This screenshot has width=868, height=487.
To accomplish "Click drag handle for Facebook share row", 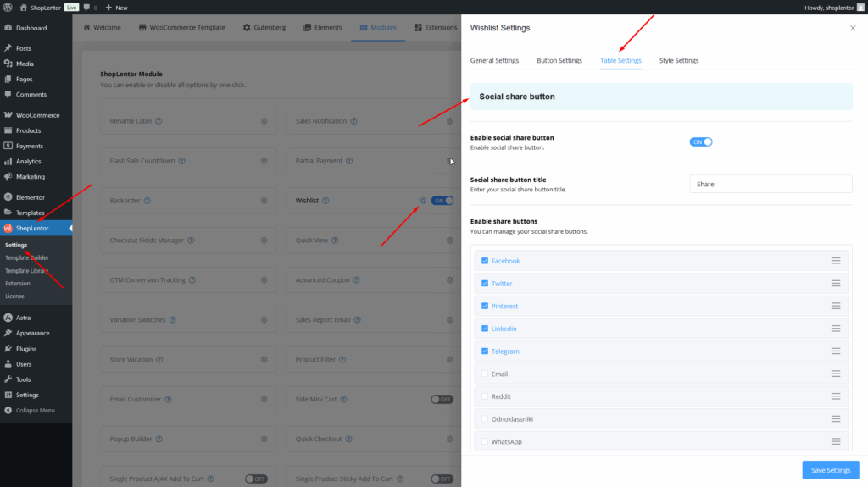I will tap(835, 261).
